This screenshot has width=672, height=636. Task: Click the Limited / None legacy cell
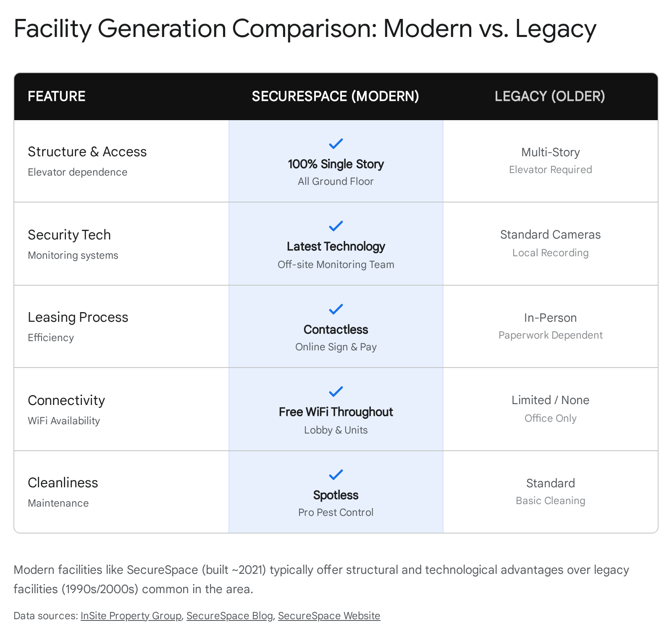click(550, 400)
